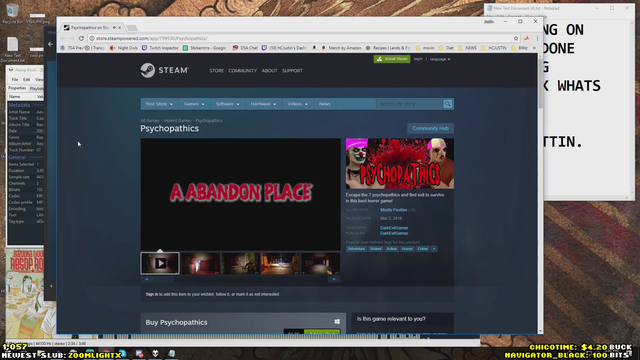Bookmark this page with the star icon
Viewport: 640px width, 360px height.
coord(516,38)
